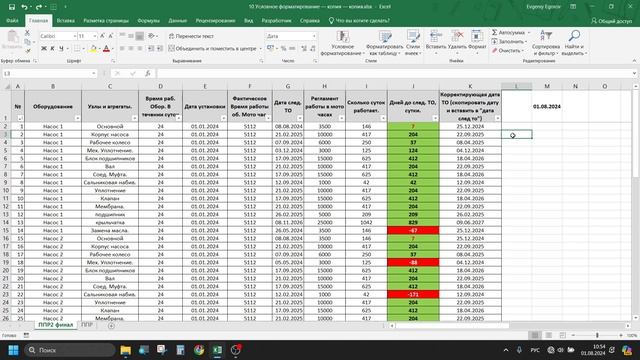Viewport: 640px width, 360px height.
Task: Toggle top vertical alignment button
Action: 122,36
